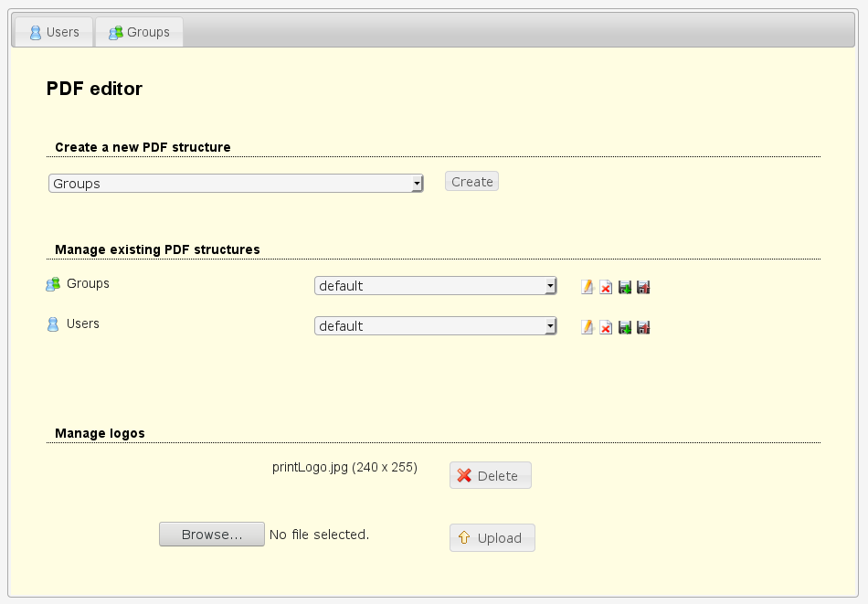Click Groups row floppy icon with red arrow
The height and width of the screenshot is (604, 868).
[x=643, y=288]
